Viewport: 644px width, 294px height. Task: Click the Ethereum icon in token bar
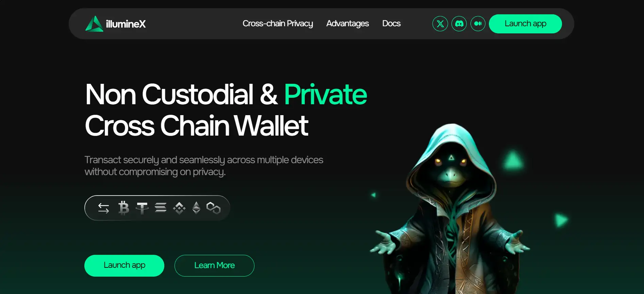[196, 208]
